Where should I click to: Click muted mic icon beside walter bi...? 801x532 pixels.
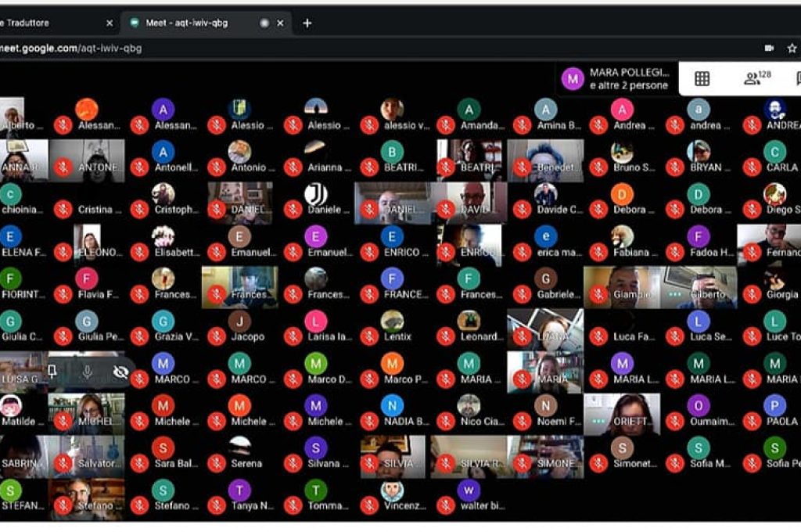coord(446,505)
